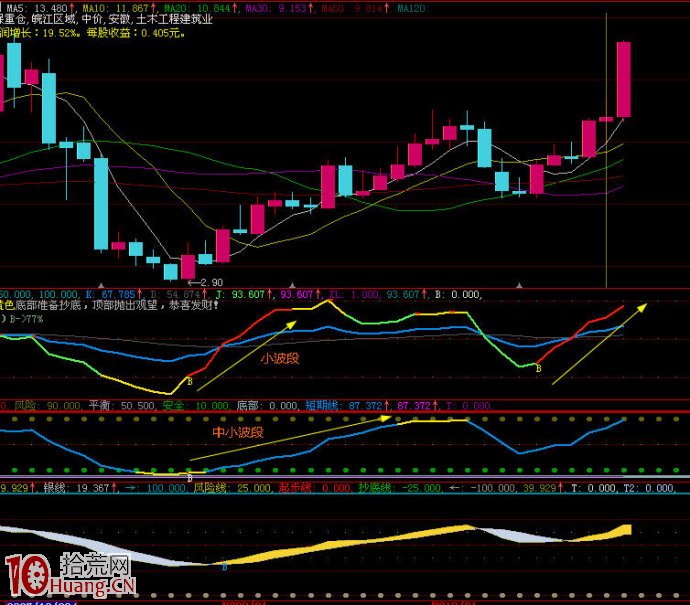The image size is (690, 605).
Task: Click the T2: 0.000 label
Action: (x=649, y=488)
